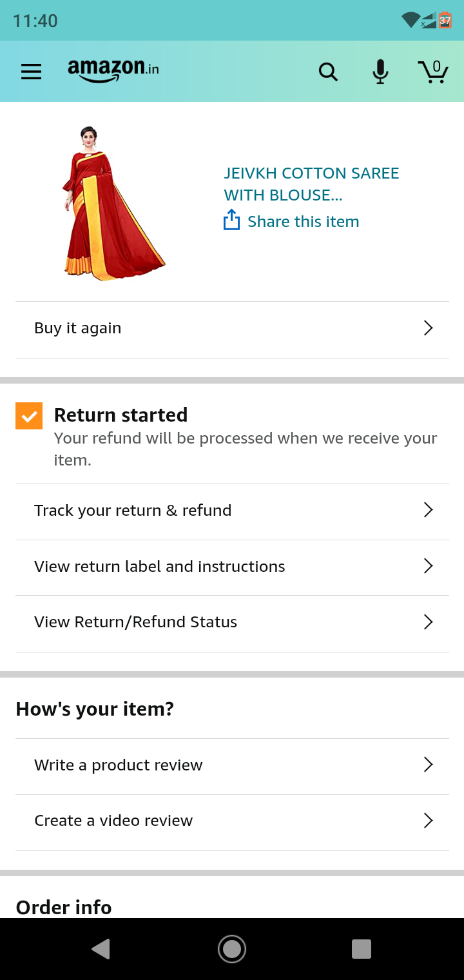Choose Create a video review
This screenshot has width=464, height=980.
point(113,821)
